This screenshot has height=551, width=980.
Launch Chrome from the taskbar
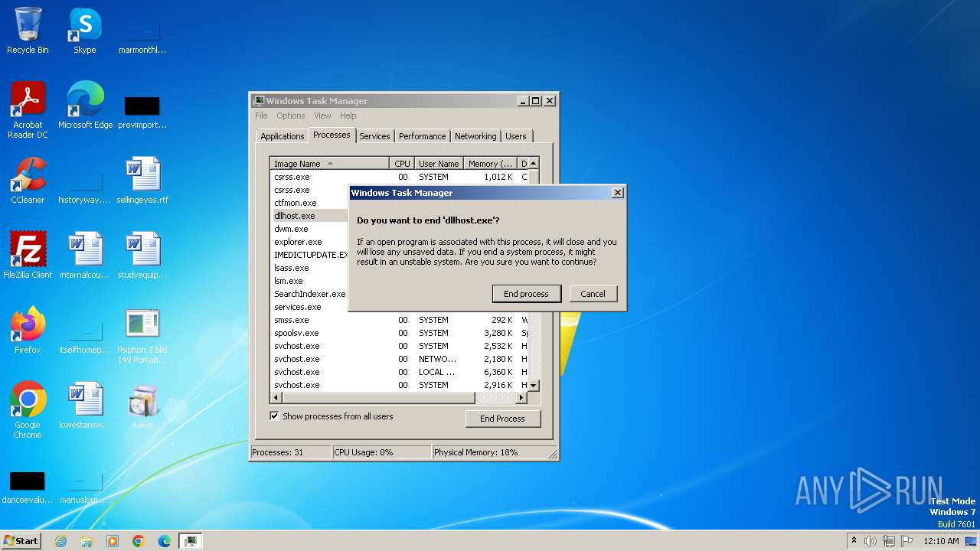139,541
